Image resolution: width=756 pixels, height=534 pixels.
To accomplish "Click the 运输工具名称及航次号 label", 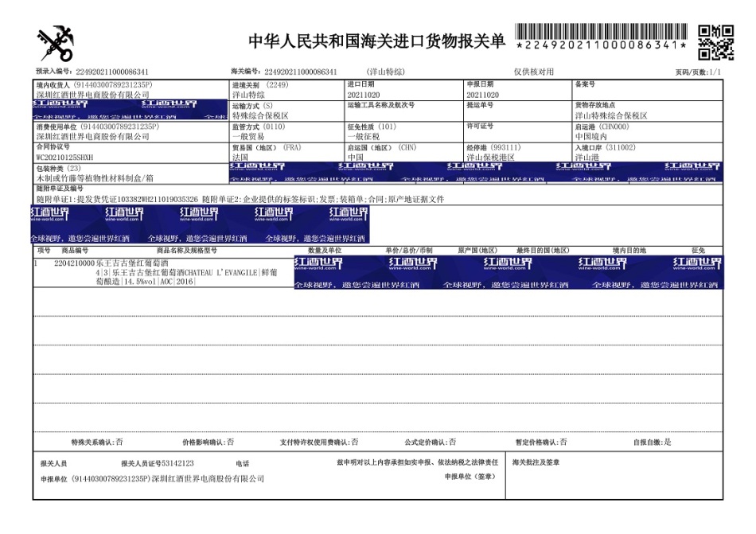I will [x=381, y=105].
